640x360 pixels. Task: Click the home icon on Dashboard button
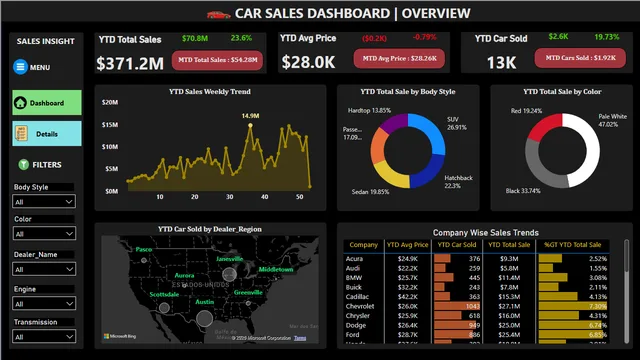20,103
